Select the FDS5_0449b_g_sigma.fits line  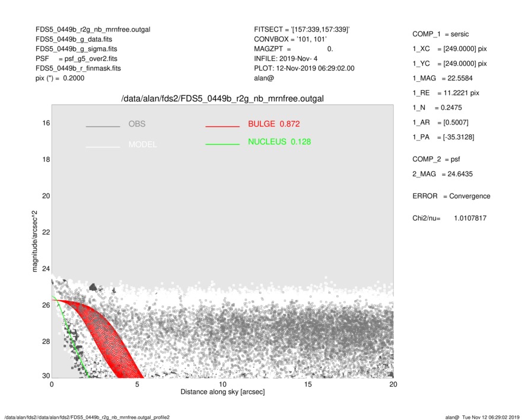coord(77,49)
